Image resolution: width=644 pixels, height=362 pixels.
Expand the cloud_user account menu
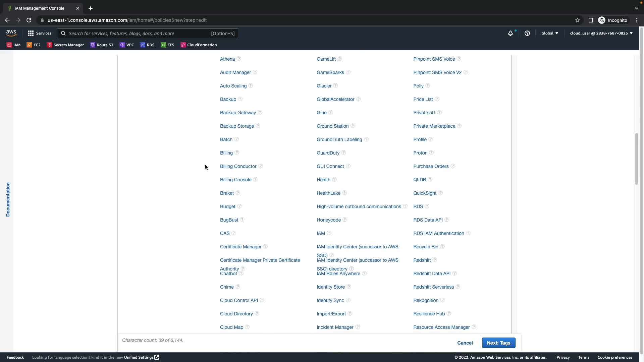click(601, 33)
